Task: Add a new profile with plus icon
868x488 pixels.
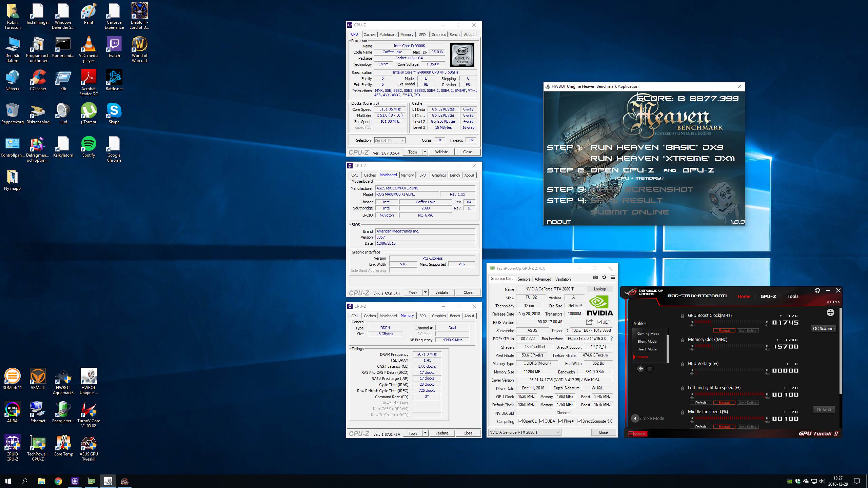Action: point(640,369)
